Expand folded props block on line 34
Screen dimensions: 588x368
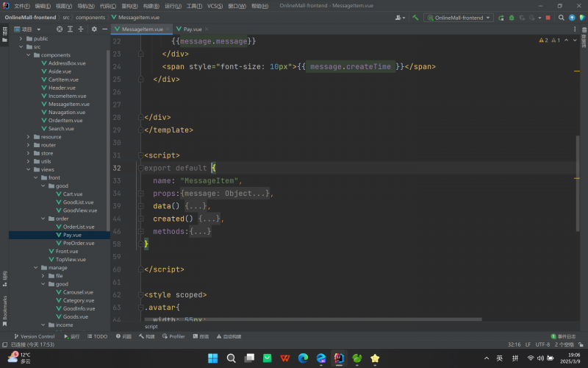[141, 194]
